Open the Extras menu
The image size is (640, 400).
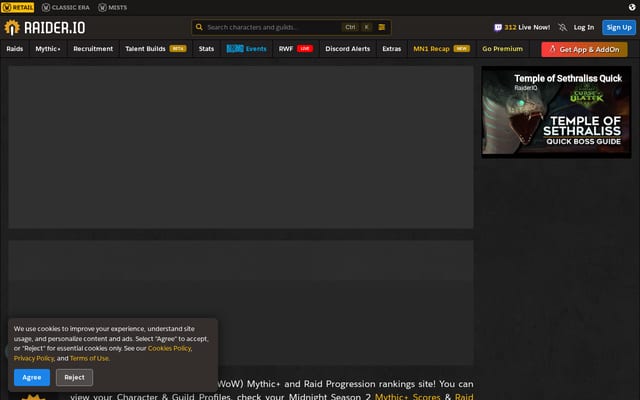point(391,49)
